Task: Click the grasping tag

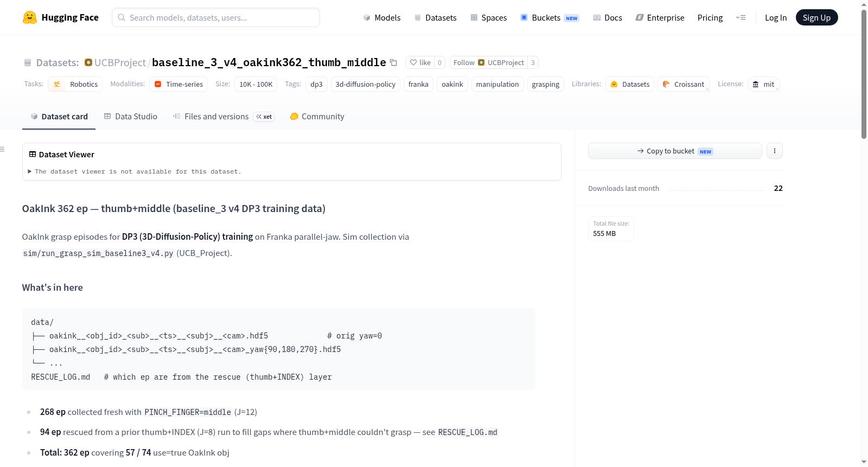Action: [x=545, y=84]
